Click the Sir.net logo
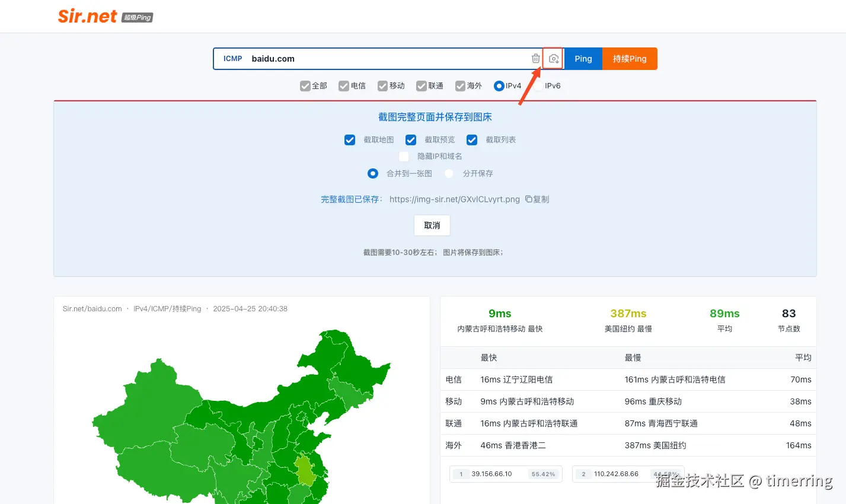 [87, 16]
